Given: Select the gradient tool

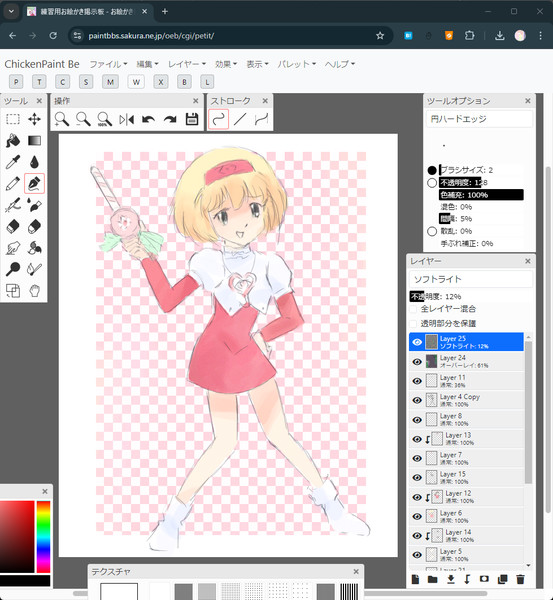Looking at the screenshot, I should pos(34,140).
